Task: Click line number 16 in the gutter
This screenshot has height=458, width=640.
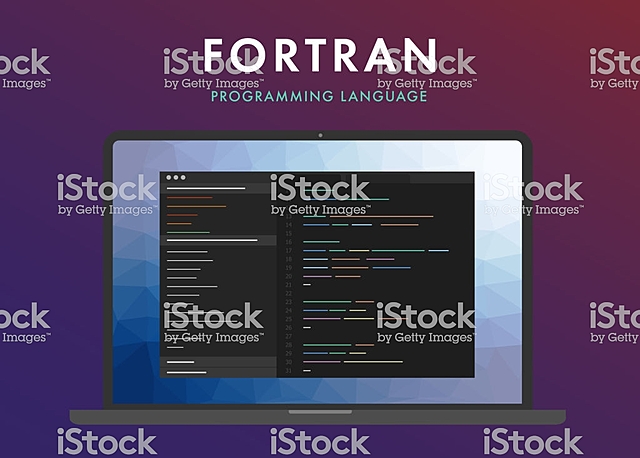Action: point(289,242)
